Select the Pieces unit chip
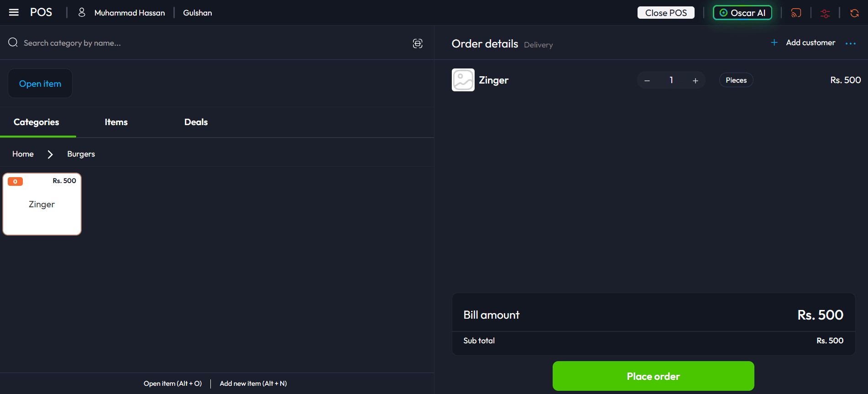Viewport: 868px width, 394px height. click(736, 80)
